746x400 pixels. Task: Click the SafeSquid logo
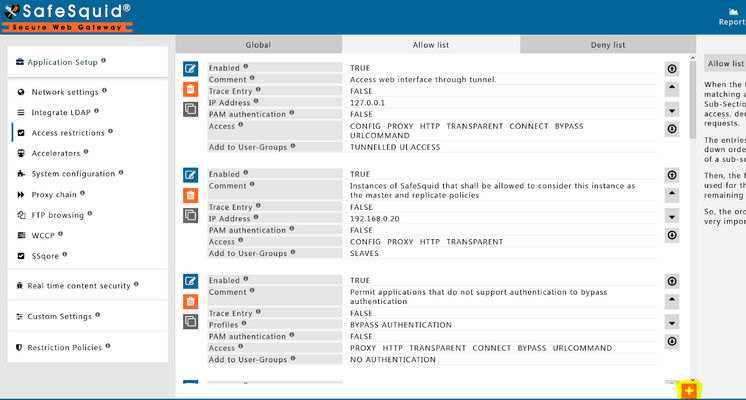[x=67, y=18]
